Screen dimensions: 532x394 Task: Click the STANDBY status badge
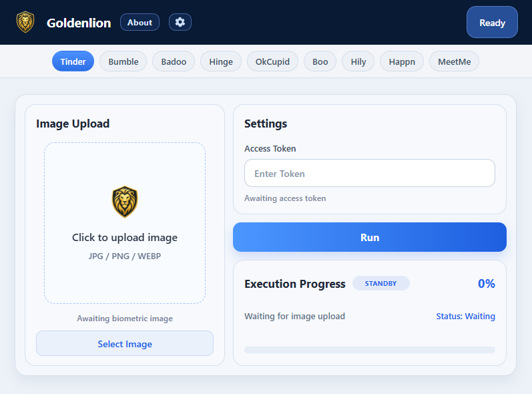(x=380, y=283)
